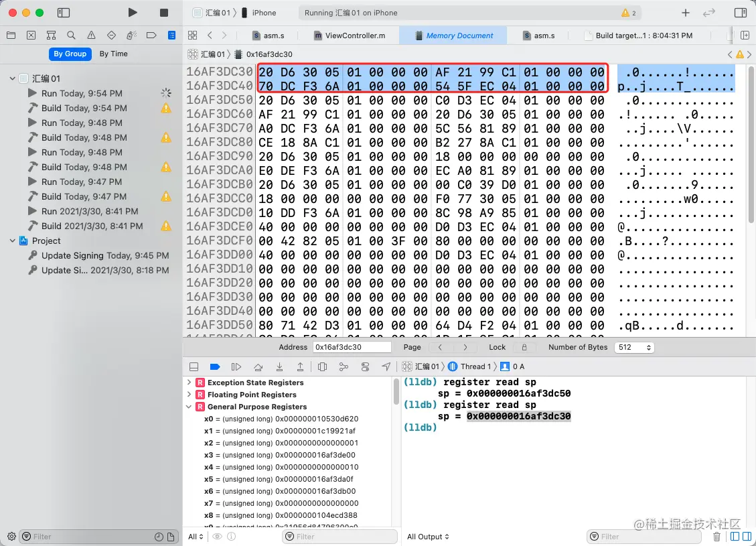Screen dimensions: 756x546
Task: Click the plus library button
Action: coord(686,13)
